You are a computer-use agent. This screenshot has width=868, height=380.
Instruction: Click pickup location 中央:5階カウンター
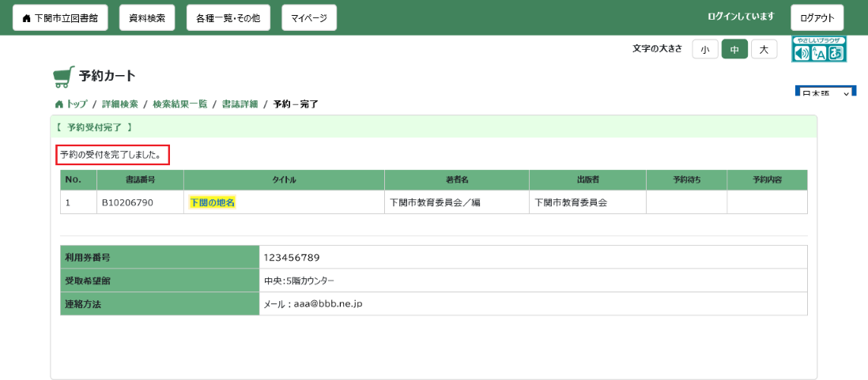299,280
